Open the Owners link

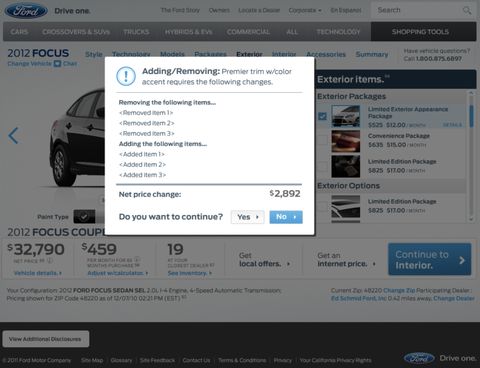coord(219,10)
